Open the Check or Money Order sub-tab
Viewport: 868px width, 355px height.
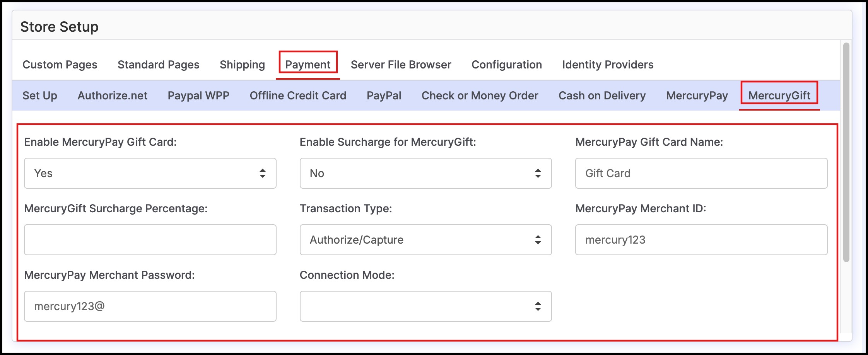coord(480,96)
